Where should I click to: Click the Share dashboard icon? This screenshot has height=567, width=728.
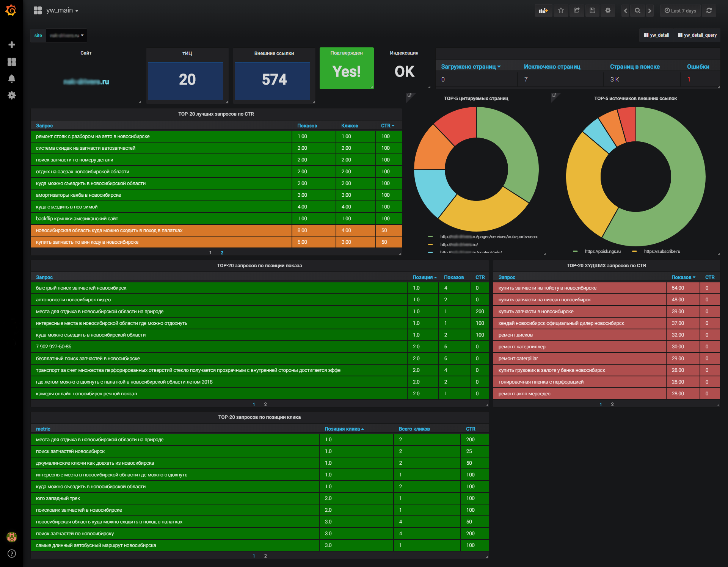click(577, 11)
